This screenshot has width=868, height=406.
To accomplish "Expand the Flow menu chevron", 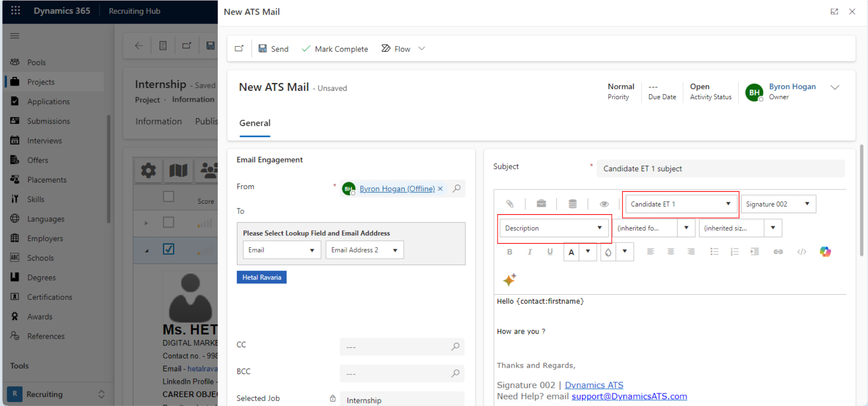I will point(421,48).
